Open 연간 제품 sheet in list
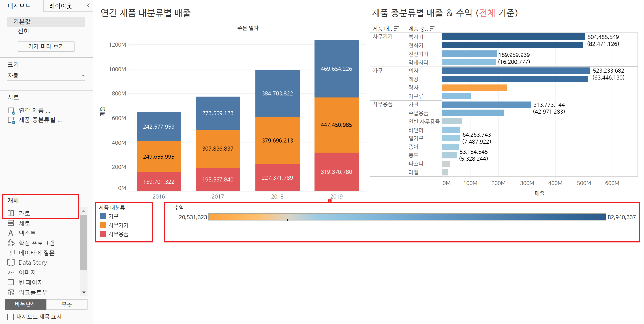The image size is (644, 324). [x=34, y=110]
